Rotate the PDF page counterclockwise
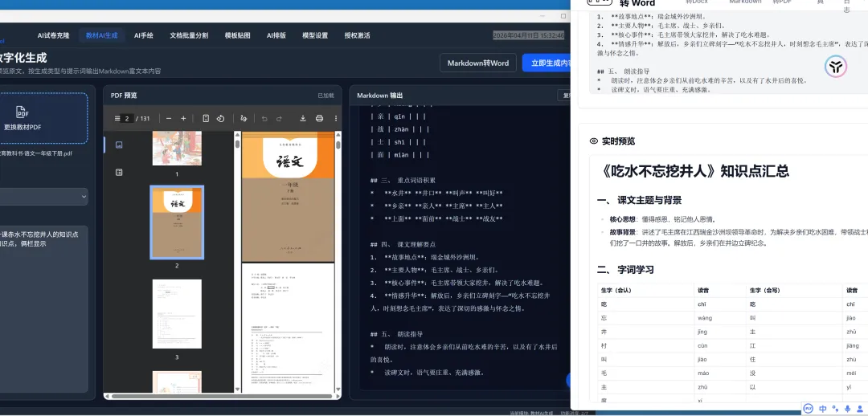The image size is (868, 416). click(x=220, y=118)
